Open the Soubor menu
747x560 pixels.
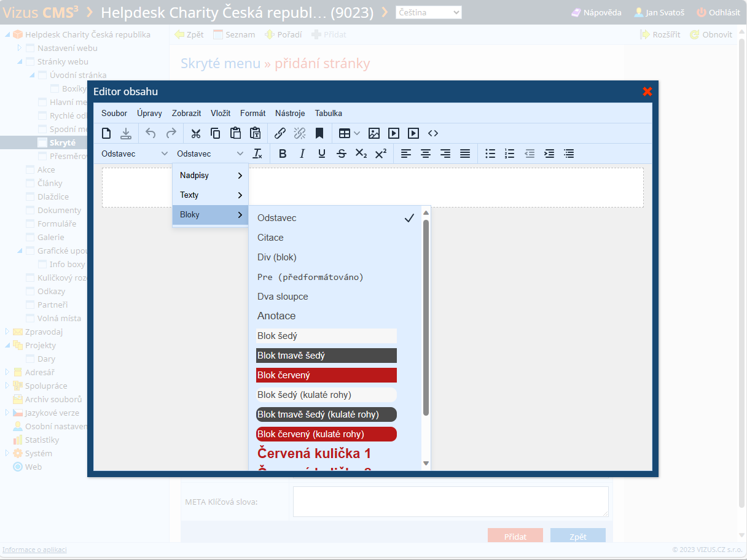click(x=114, y=113)
